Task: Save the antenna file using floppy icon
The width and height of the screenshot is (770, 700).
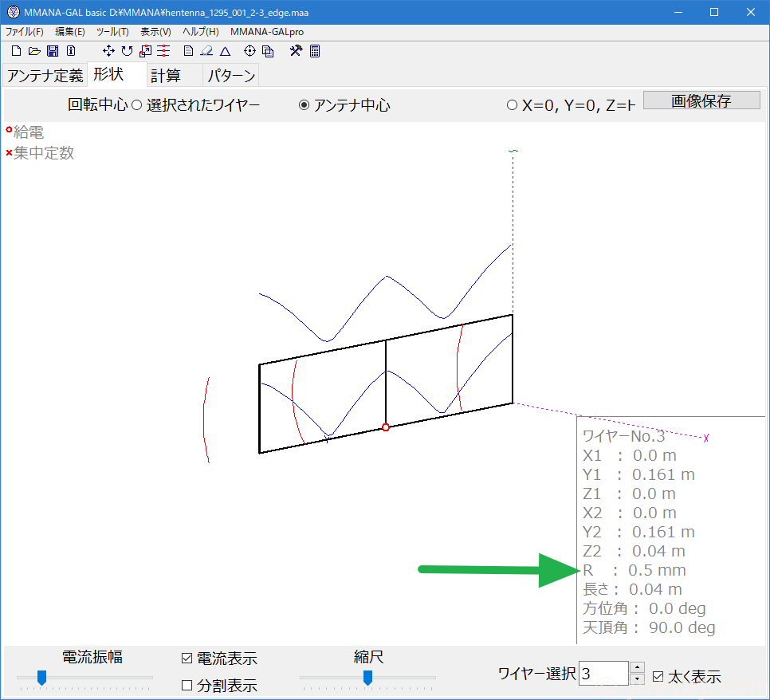Action: pos(53,51)
